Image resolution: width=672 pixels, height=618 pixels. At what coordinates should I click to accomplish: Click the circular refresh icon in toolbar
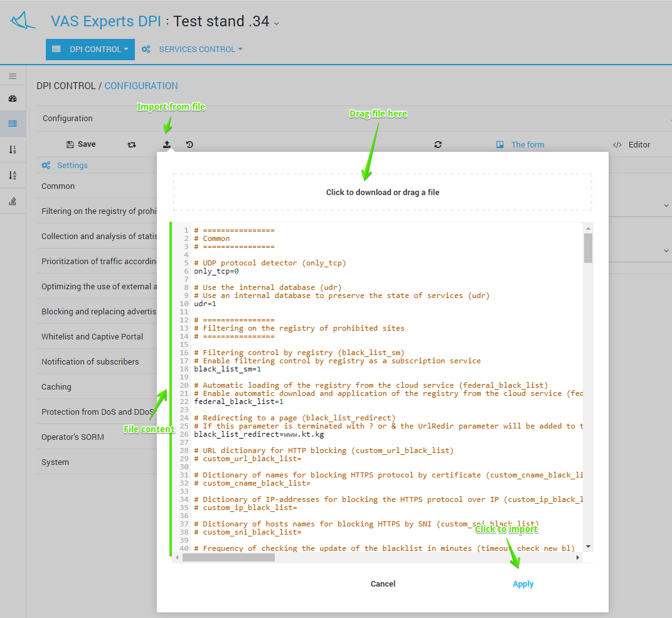coord(438,144)
